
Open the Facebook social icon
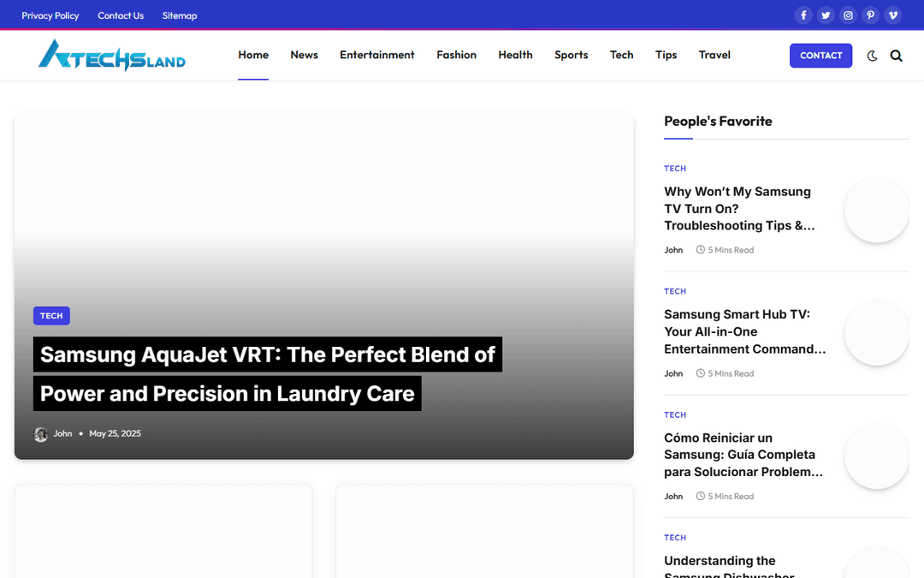[x=803, y=15]
